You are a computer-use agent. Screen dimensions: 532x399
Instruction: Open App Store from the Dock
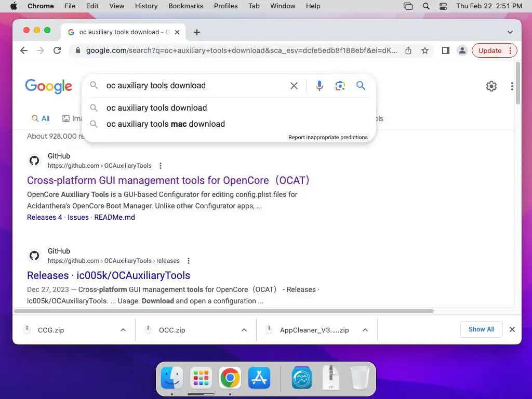point(259,378)
